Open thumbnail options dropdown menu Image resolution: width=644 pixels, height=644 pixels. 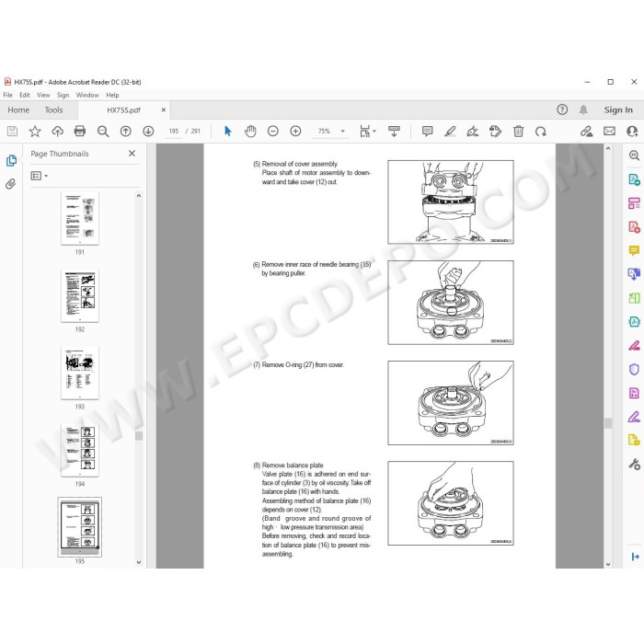40,176
